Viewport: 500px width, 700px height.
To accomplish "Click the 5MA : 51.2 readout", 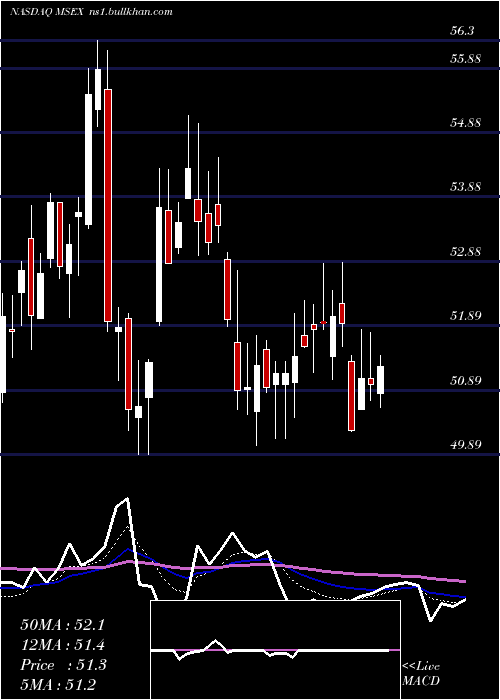I will (x=58, y=685).
